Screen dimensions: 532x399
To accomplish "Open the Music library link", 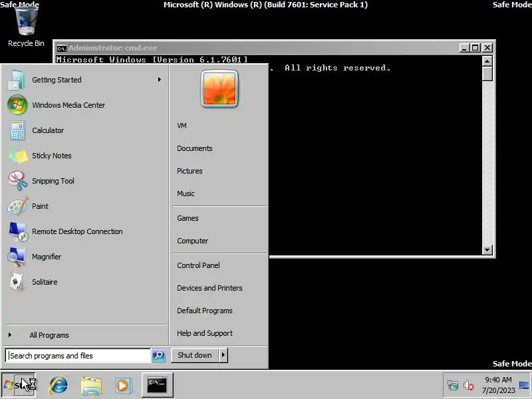I will pyautogui.click(x=186, y=194).
